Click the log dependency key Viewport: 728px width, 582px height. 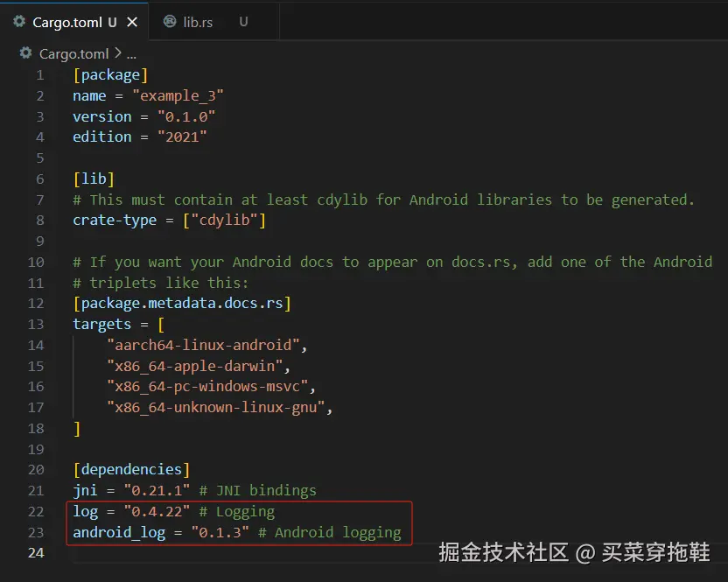tap(86, 511)
